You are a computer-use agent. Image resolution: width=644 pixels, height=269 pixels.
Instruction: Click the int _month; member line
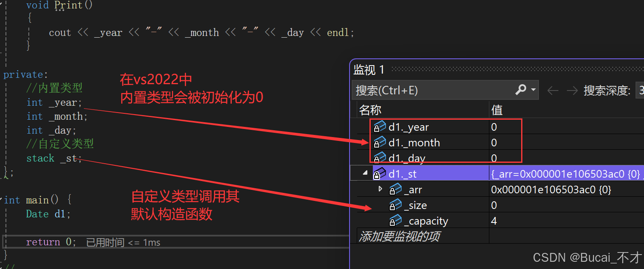pyautogui.click(x=57, y=116)
